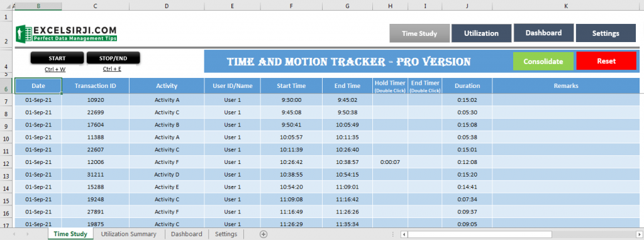
Task: Click transaction ID 22699 cell
Action: [96, 112]
